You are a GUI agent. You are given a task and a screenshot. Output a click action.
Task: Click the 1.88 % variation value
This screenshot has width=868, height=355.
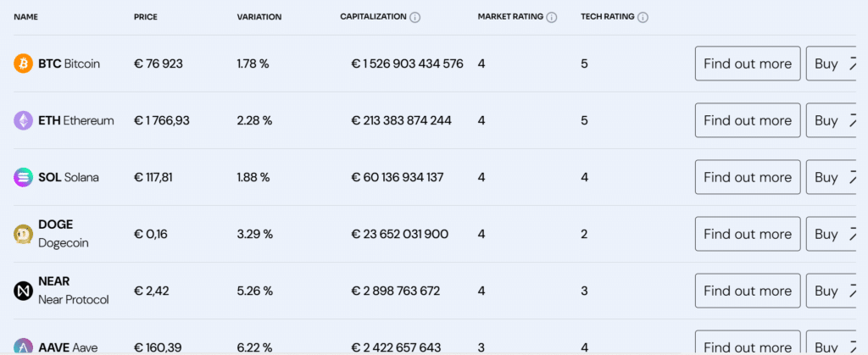253,178
